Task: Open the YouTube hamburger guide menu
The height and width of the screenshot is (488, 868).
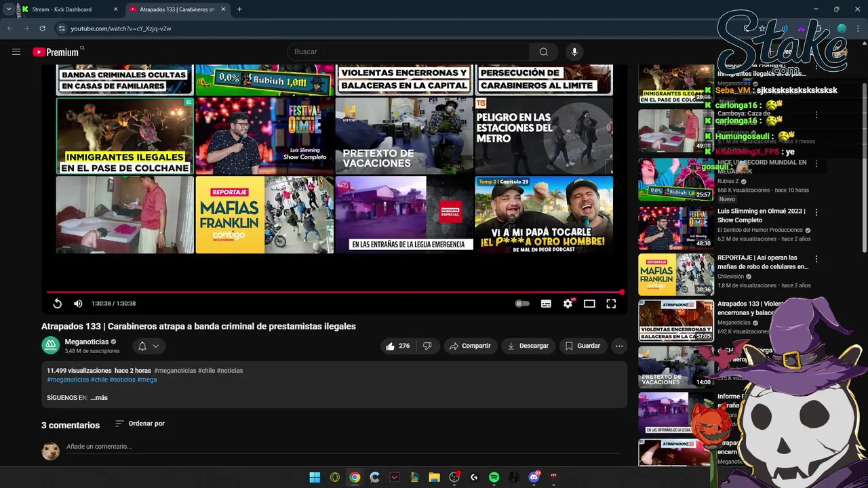Action: (x=16, y=52)
